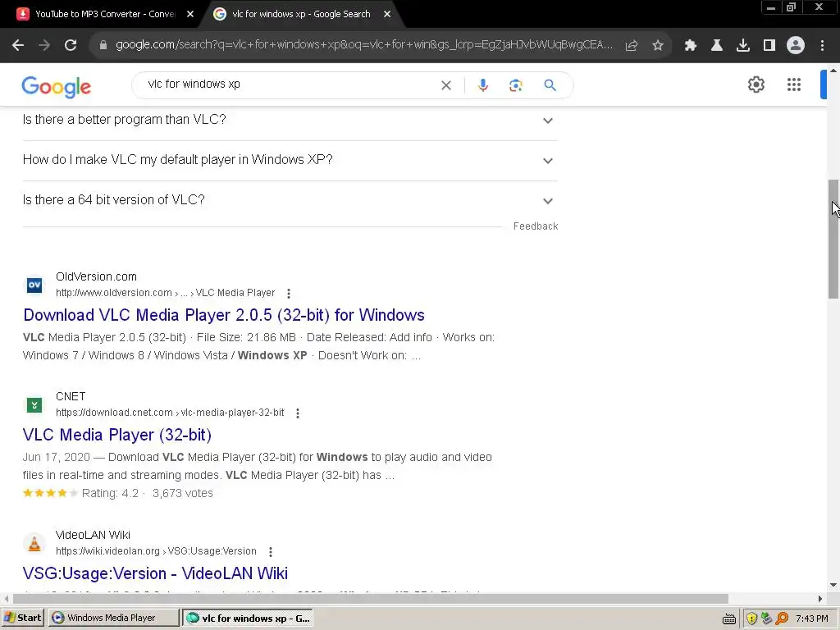
Task: Open options for VideoLAN Wiki result
Action: [x=271, y=552]
